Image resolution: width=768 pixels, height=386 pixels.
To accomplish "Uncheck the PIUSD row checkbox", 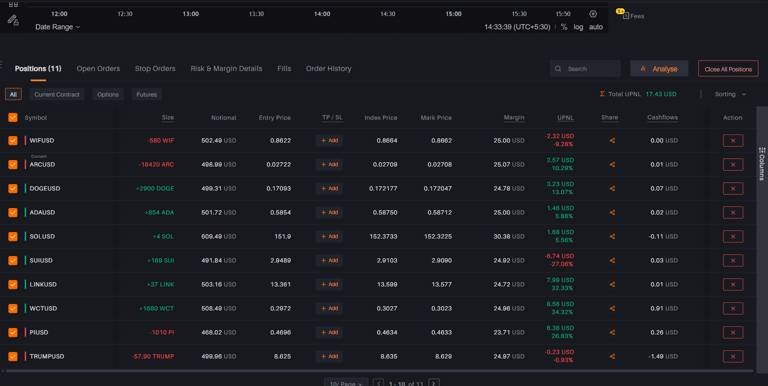I will (13, 333).
